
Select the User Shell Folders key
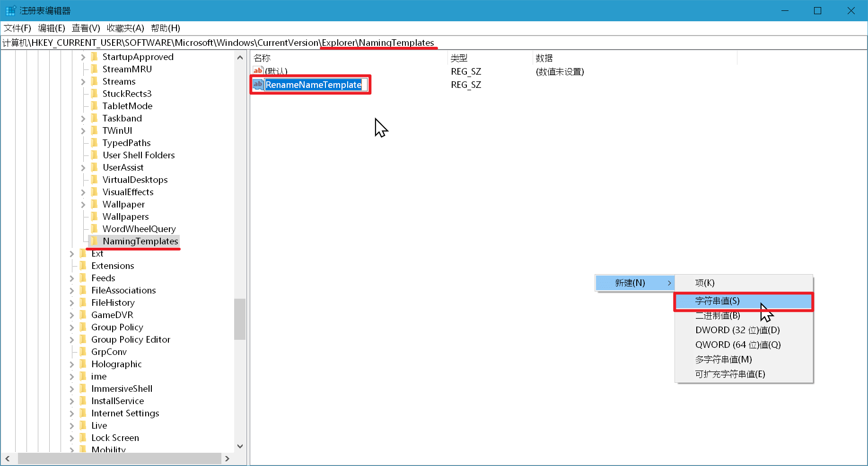coord(139,155)
